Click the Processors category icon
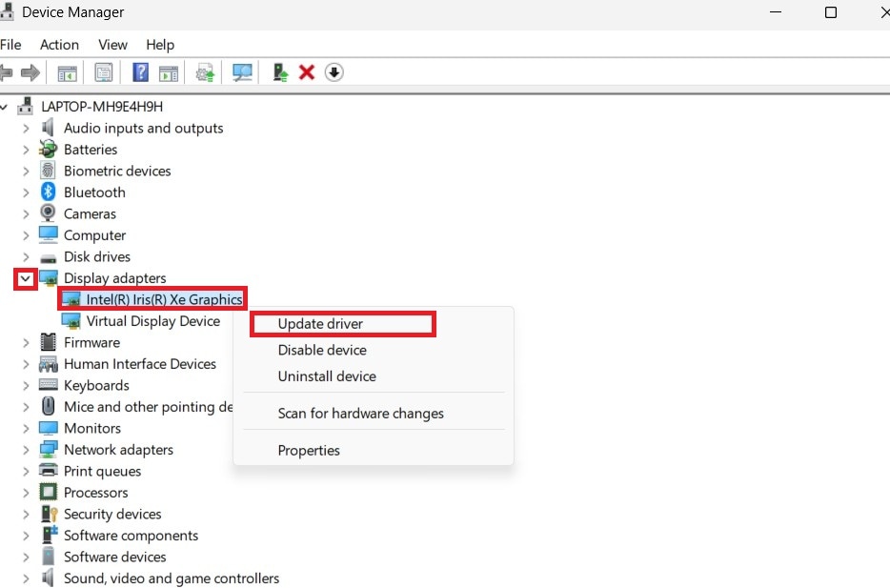This screenshot has width=890, height=588. [49, 492]
